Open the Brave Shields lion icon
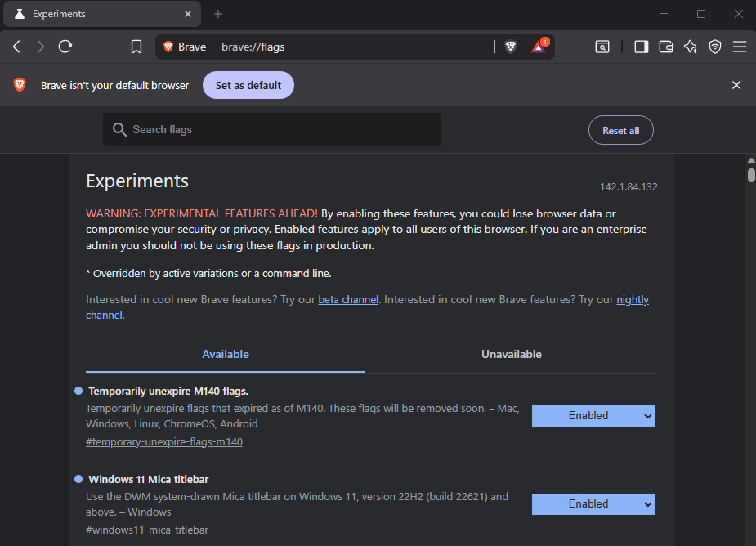Screen dimensions: 756x546 [x=511, y=47]
